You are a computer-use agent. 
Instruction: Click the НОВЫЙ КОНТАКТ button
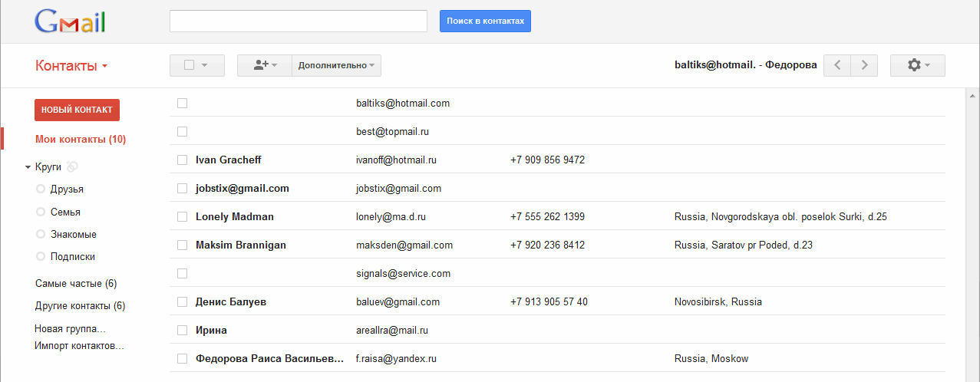click(x=77, y=110)
